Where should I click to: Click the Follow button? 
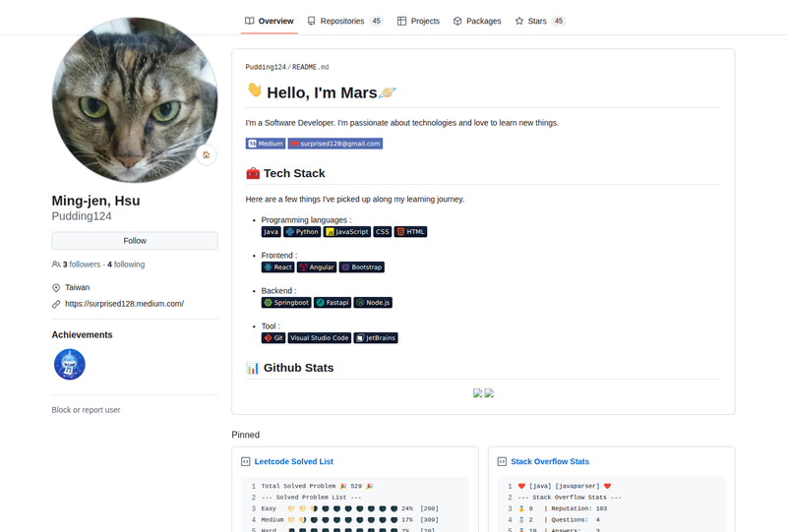(x=135, y=241)
